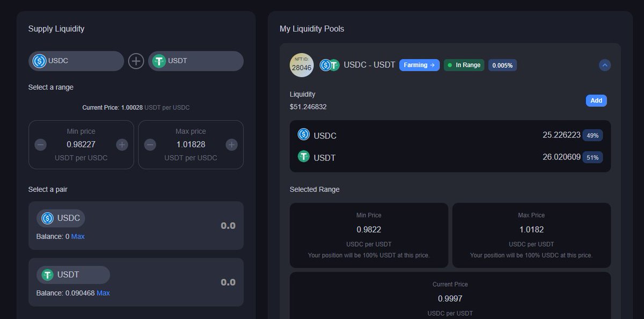
Task: Open the USDT token selector
Action: tap(196, 61)
